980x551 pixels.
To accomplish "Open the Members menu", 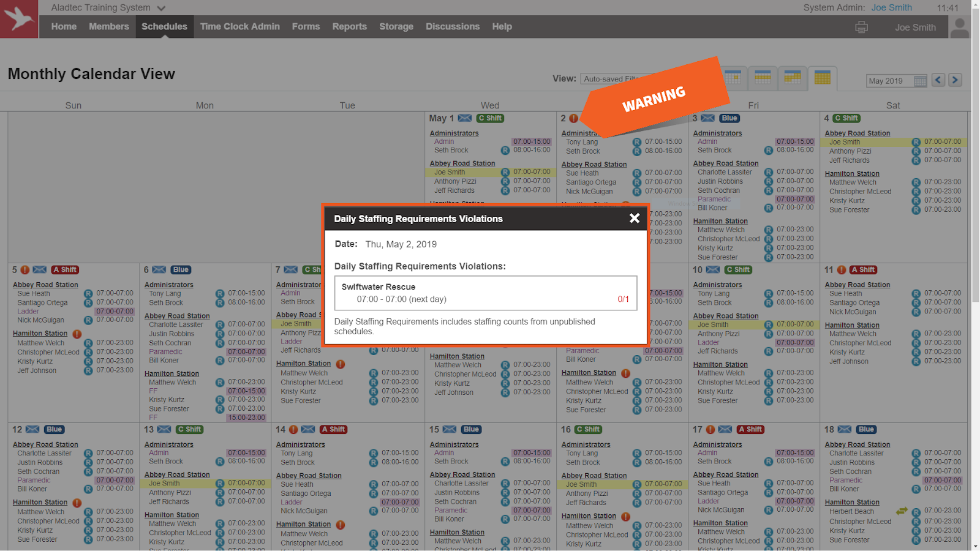I will [109, 27].
